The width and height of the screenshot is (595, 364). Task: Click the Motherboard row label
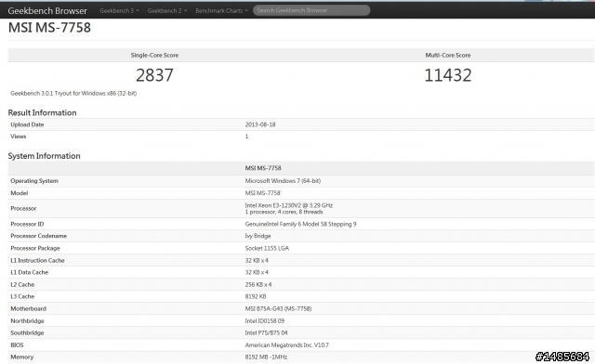point(29,308)
